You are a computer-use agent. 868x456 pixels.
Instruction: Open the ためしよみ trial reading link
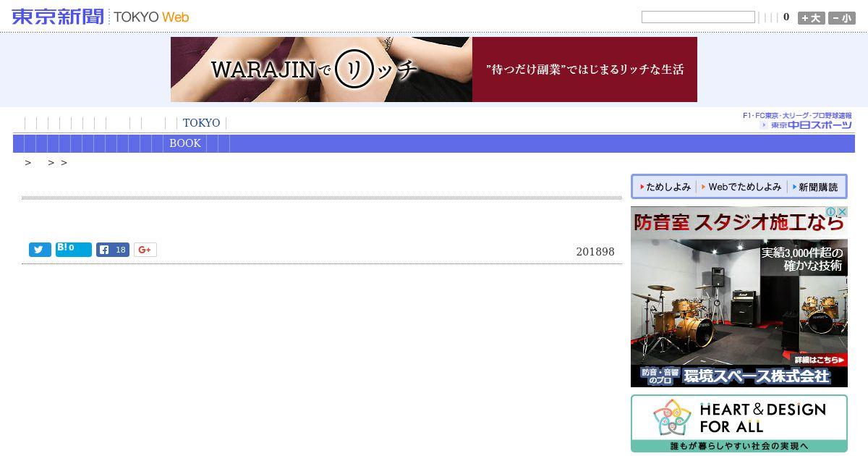[x=665, y=187]
